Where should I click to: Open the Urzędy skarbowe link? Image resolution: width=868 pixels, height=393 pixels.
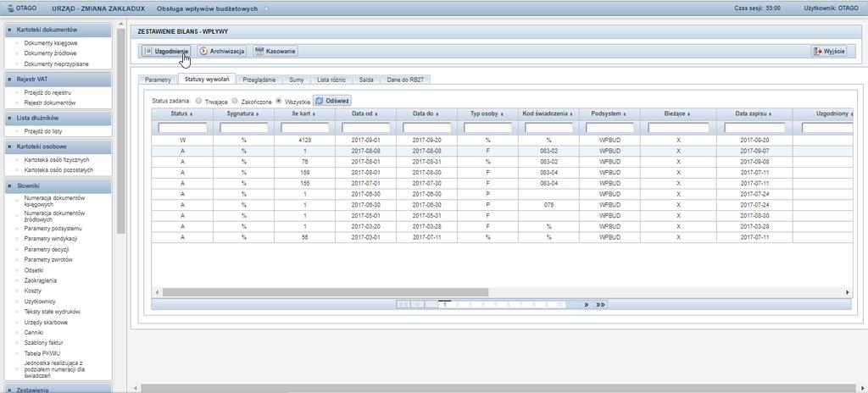tap(46, 322)
